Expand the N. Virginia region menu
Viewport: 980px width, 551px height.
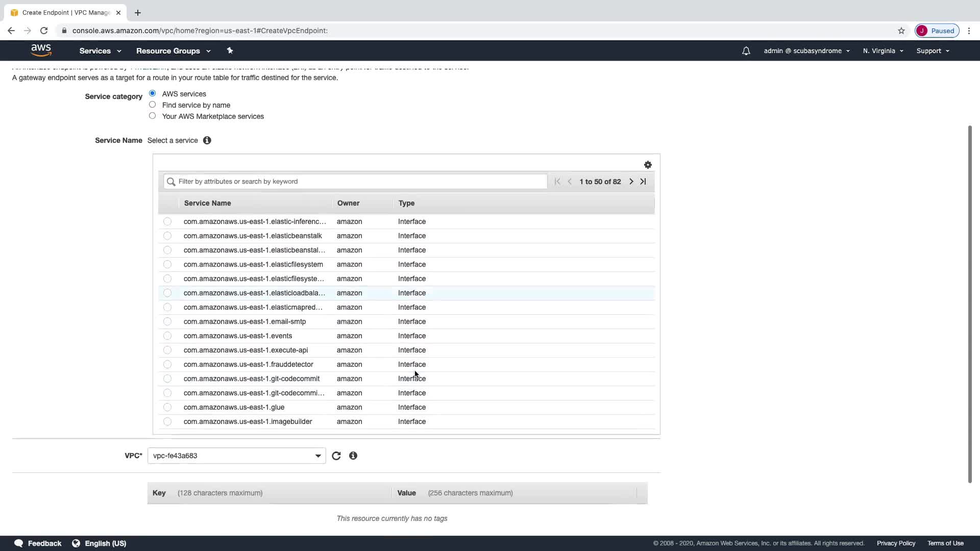[883, 51]
